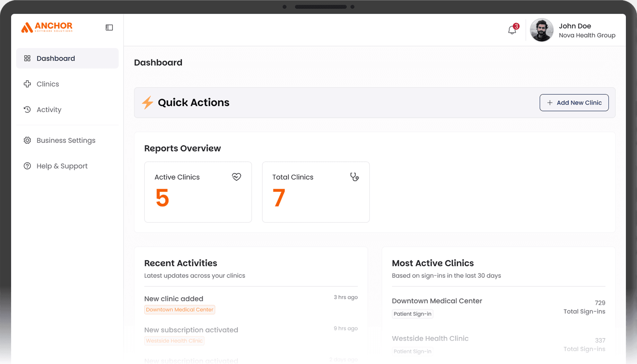The image size is (637, 364).
Task: Go to Clinics in the sidebar
Action: [67, 84]
